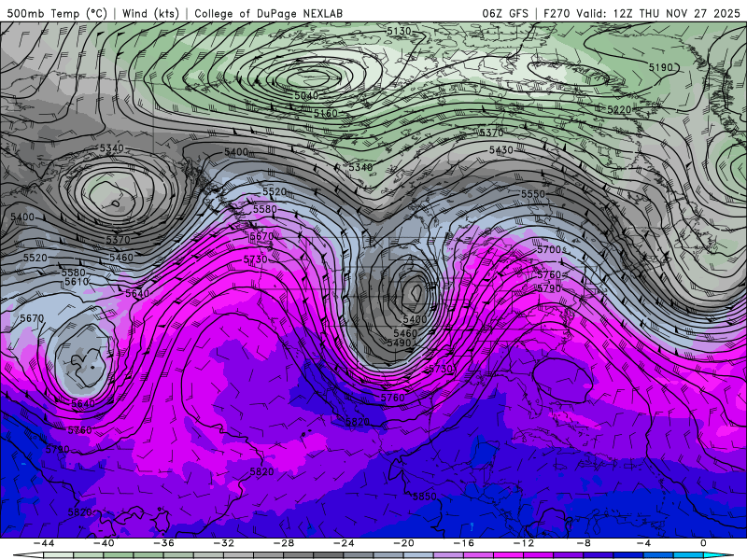The width and height of the screenshot is (747, 560).
Task: Select the 5430 contour label
Action: tap(501, 150)
